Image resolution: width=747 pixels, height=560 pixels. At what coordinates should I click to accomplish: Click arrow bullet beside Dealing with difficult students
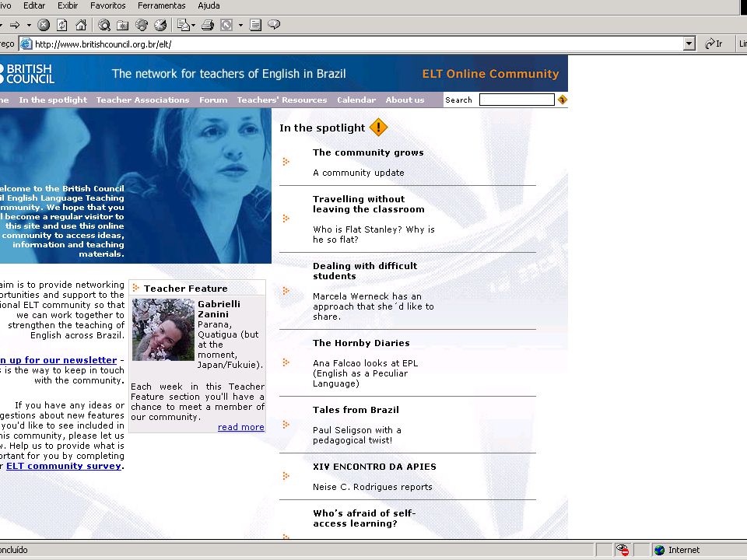286,290
